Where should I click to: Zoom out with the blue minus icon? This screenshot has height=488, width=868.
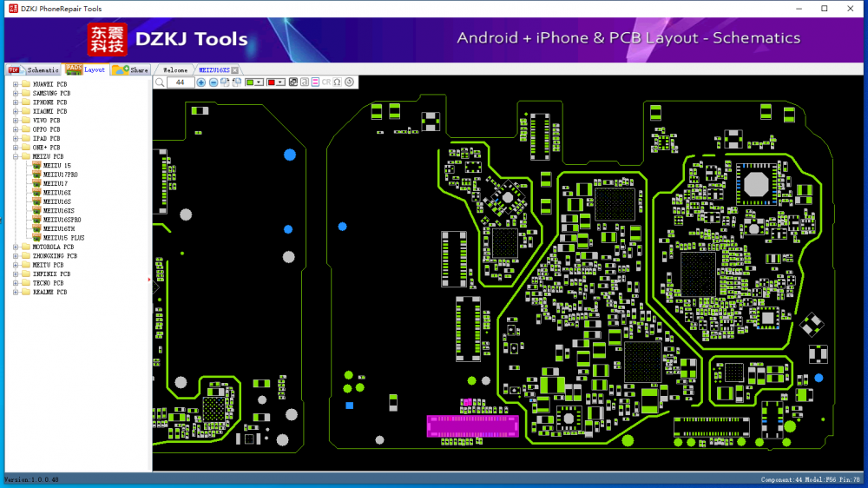[x=214, y=82]
